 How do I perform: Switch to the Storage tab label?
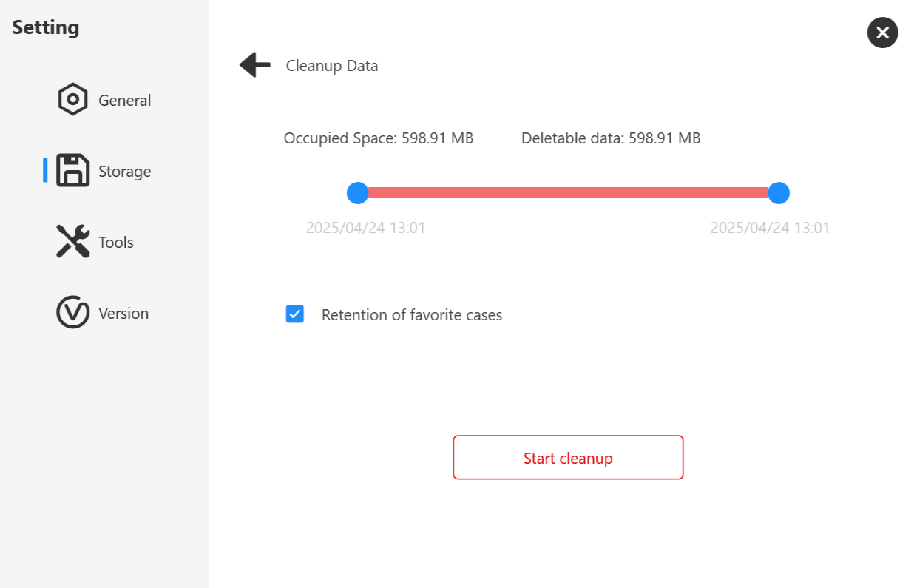pyautogui.click(x=125, y=172)
